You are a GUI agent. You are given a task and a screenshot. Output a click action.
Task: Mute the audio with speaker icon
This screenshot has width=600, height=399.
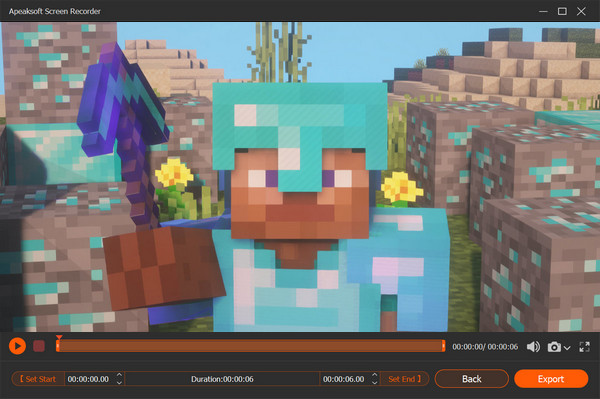click(x=533, y=347)
